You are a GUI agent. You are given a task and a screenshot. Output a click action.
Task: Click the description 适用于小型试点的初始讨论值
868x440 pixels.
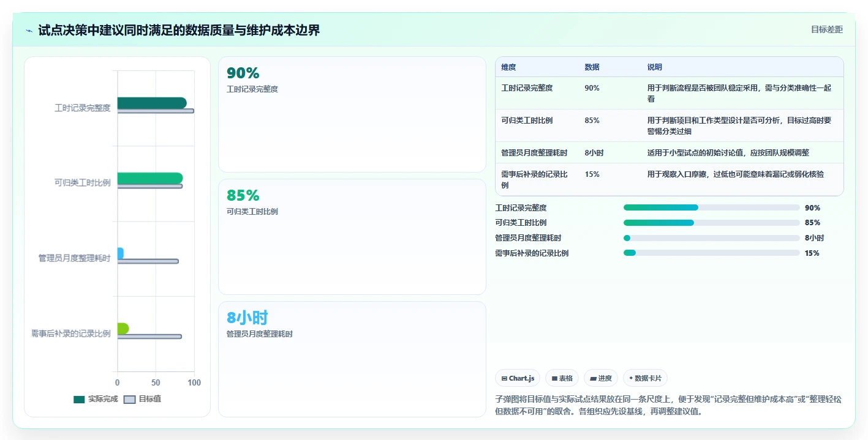pos(728,153)
